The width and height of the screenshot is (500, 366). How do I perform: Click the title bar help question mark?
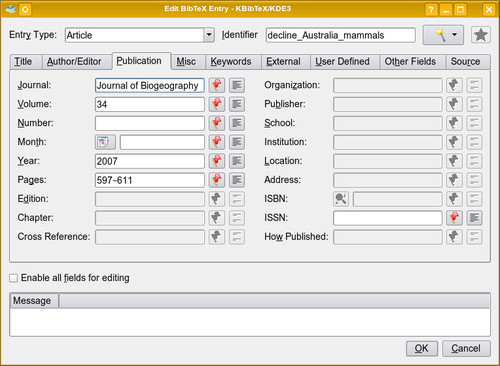[431, 9]
